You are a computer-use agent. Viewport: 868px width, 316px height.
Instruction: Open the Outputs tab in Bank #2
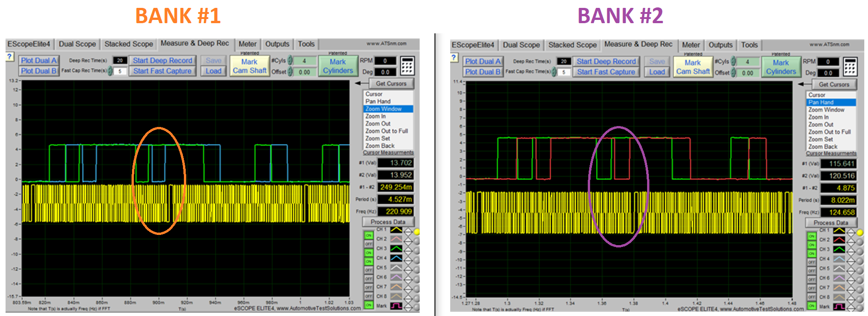click(720, 45)
